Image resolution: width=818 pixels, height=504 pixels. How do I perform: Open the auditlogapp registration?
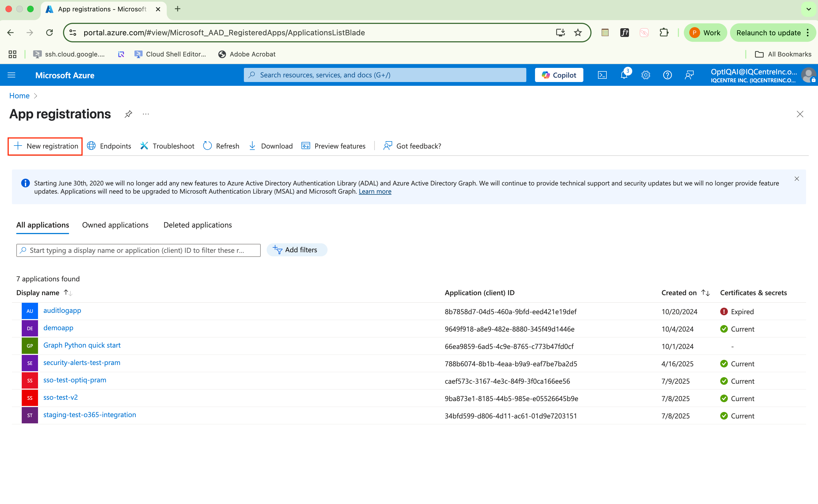click(x=62, y=310)
